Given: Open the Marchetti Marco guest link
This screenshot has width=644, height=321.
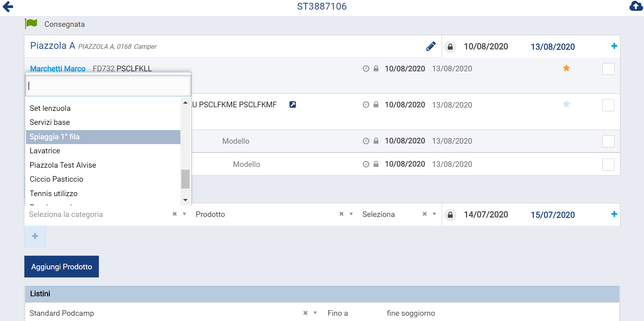Looking at the screenshot, I should 58,69.
